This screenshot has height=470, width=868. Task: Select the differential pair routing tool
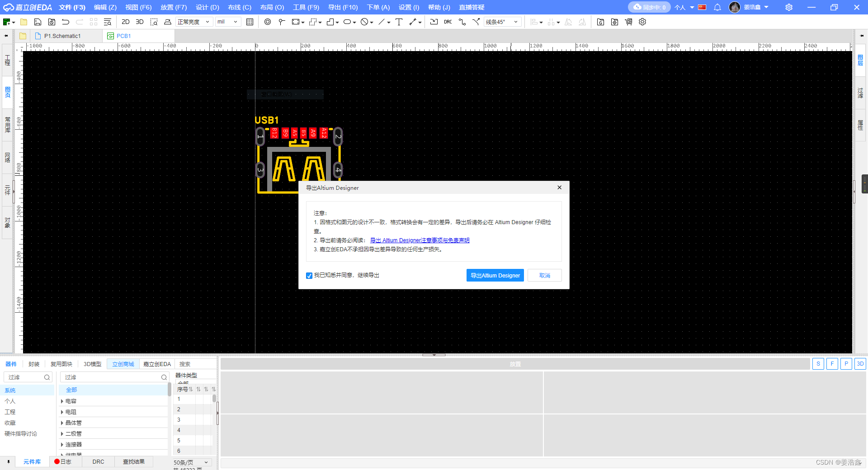tap(476, 22)
